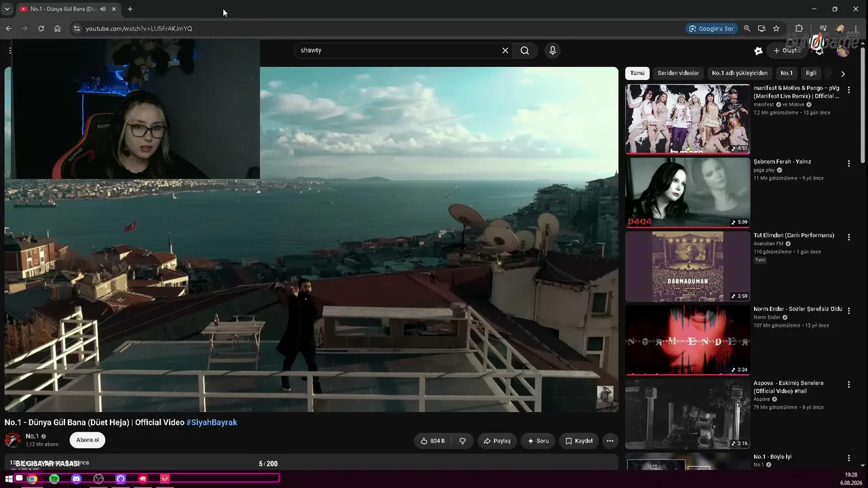Open Chrome from the taskbar
The image size is (868, 488).
click(x=32, y=479)
